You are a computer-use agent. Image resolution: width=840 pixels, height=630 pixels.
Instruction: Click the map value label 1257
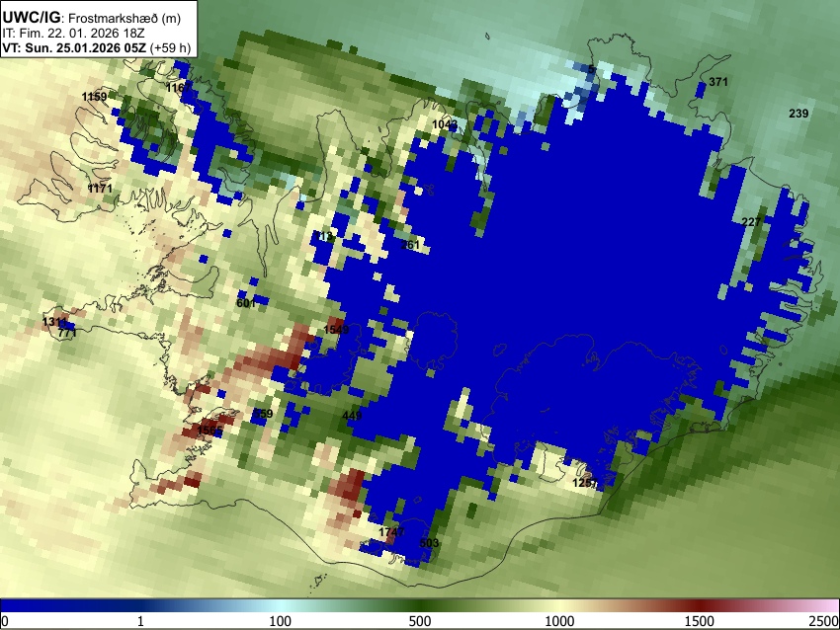point(585,483)
